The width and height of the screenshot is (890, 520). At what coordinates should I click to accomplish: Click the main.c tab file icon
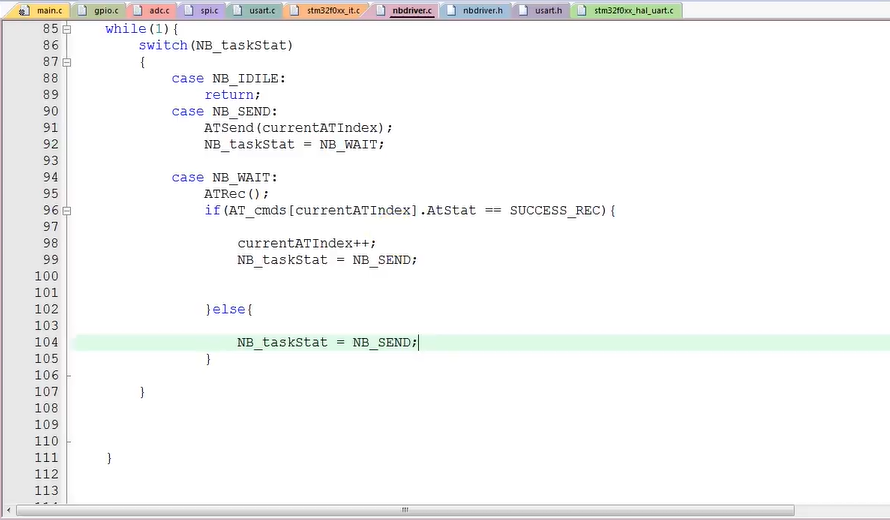[x=24, y=11]
